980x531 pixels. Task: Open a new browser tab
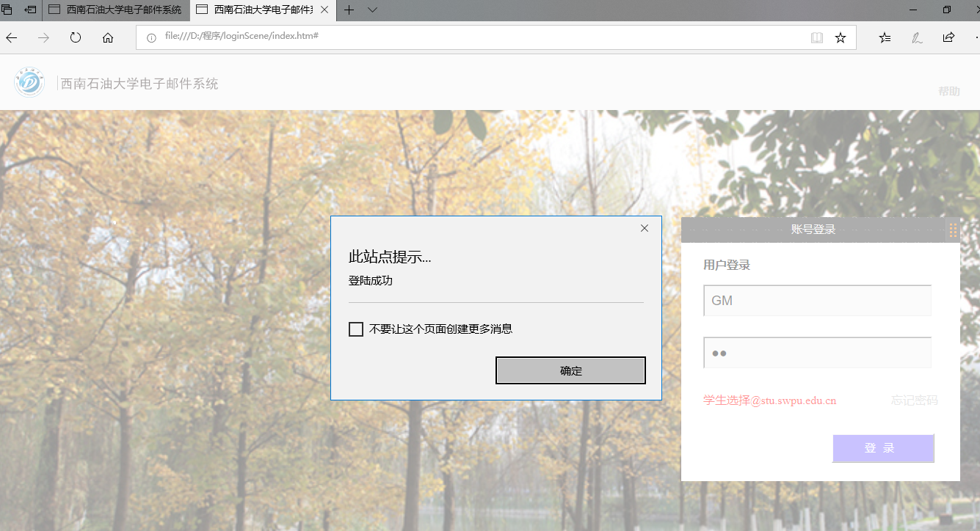point(349,10)
